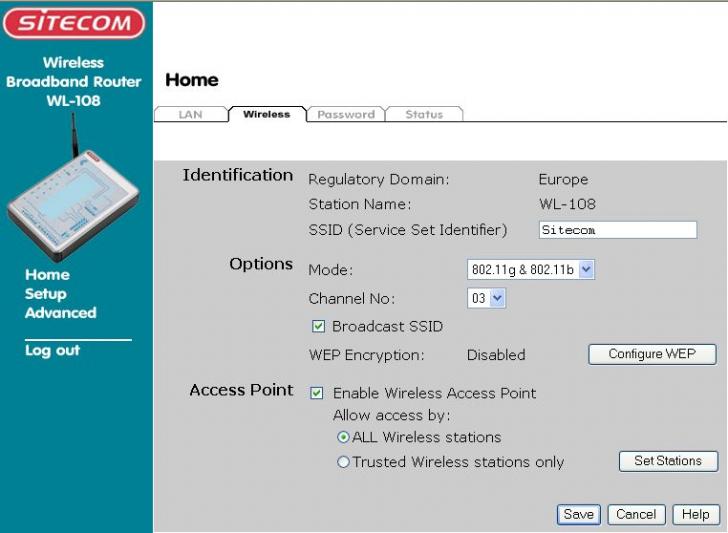The width and height of the screenshot is (728, 533).
Task: Cancel the changes
Action: coord(636,514)
